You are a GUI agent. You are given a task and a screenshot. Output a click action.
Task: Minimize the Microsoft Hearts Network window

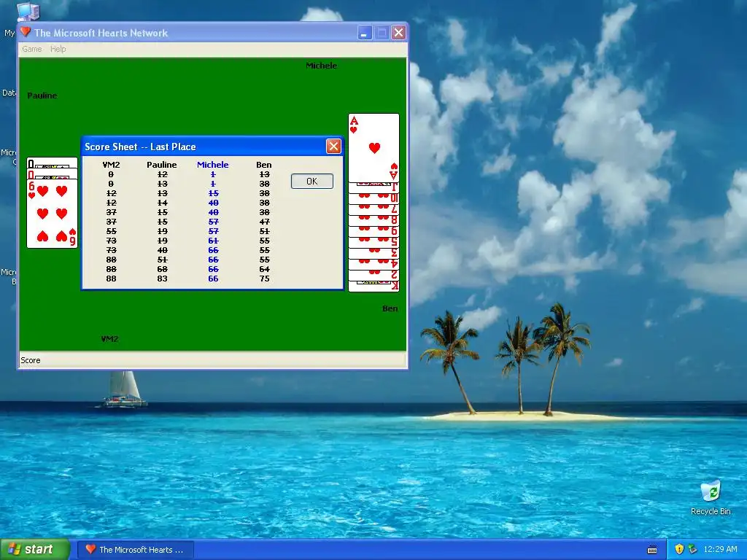click(365, 33)
